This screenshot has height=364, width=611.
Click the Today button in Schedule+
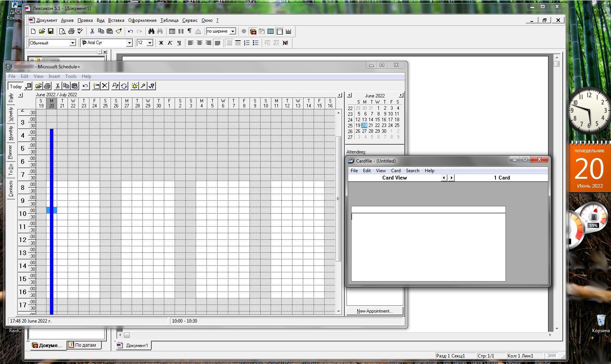(x=16, y=86)
